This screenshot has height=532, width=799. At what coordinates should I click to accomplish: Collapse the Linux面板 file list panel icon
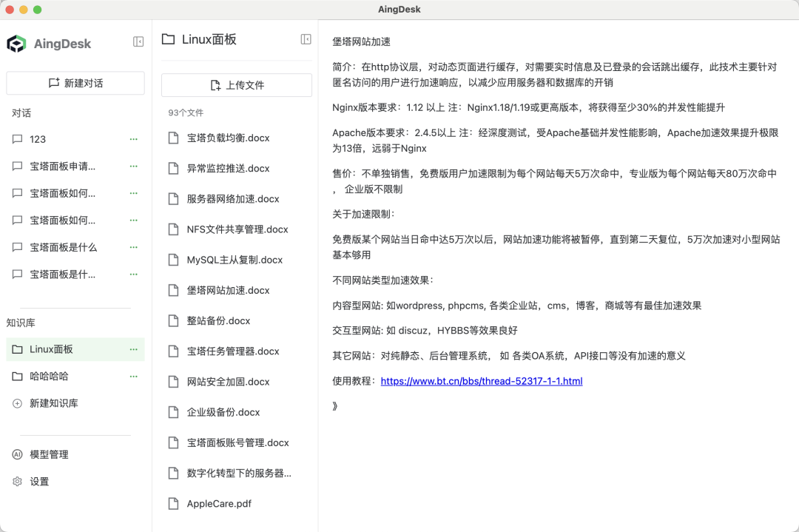(306, 39)
